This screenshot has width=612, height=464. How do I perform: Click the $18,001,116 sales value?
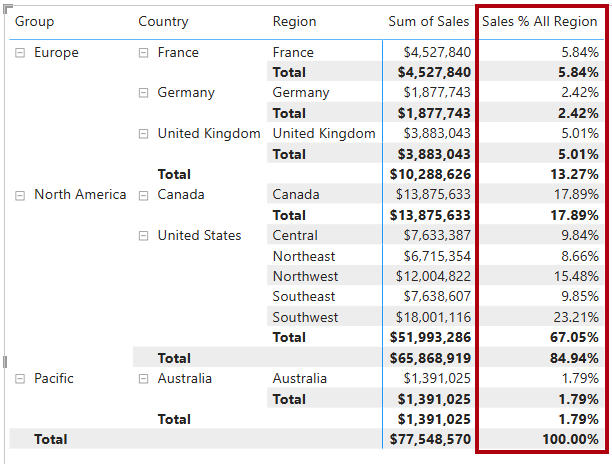433,317
